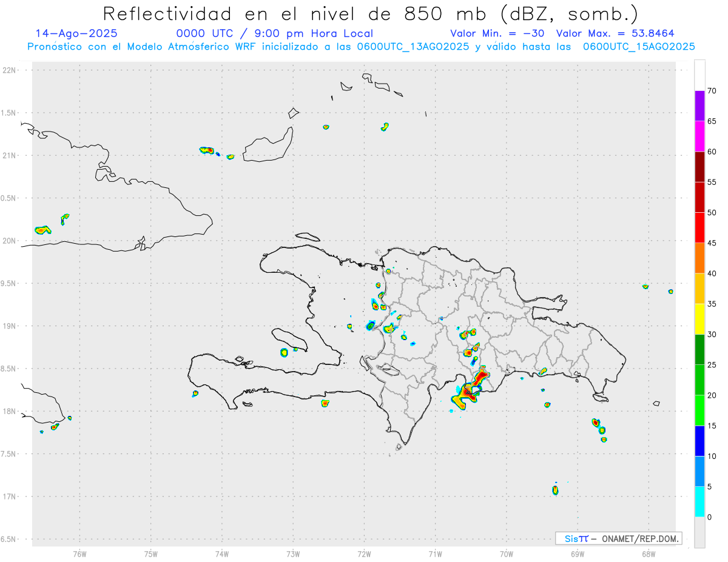This screenshot has width=728, height=562.
Task: Click the '70W' longitude label
Action: tap(507, 554)
